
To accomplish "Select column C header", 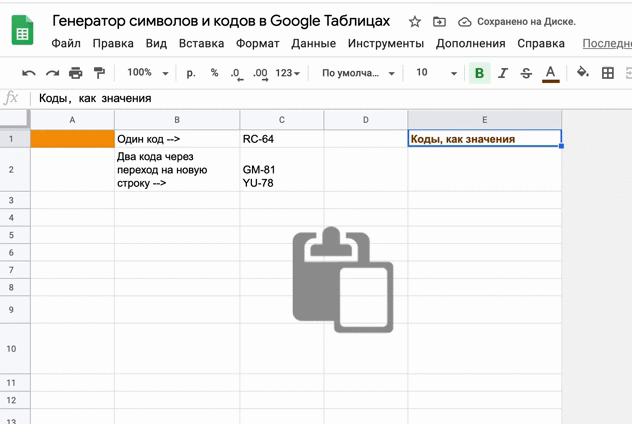I will coord(282,120).
